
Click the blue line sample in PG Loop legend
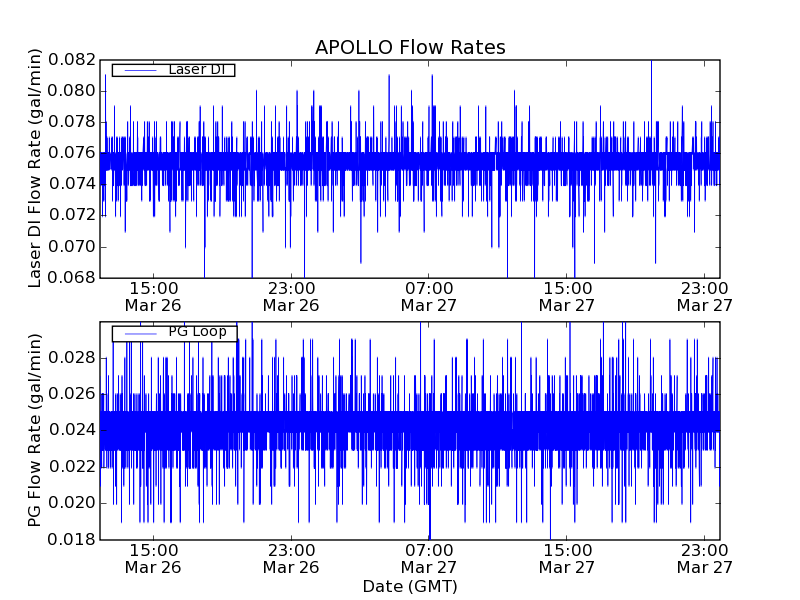pos(139,333)
